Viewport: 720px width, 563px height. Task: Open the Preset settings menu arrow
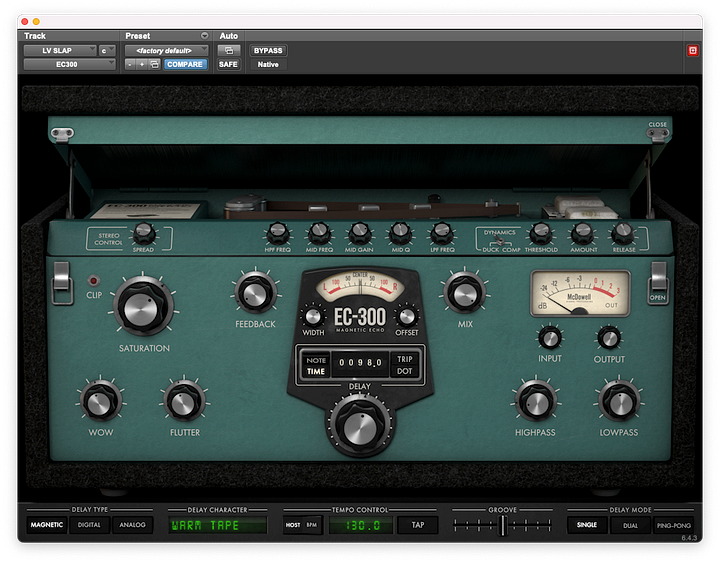coord(205,36)
